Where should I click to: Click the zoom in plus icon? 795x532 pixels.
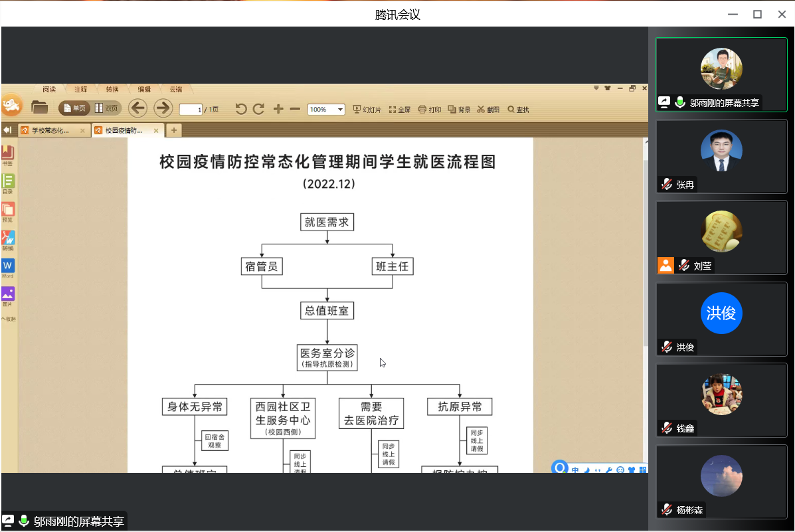278,109
